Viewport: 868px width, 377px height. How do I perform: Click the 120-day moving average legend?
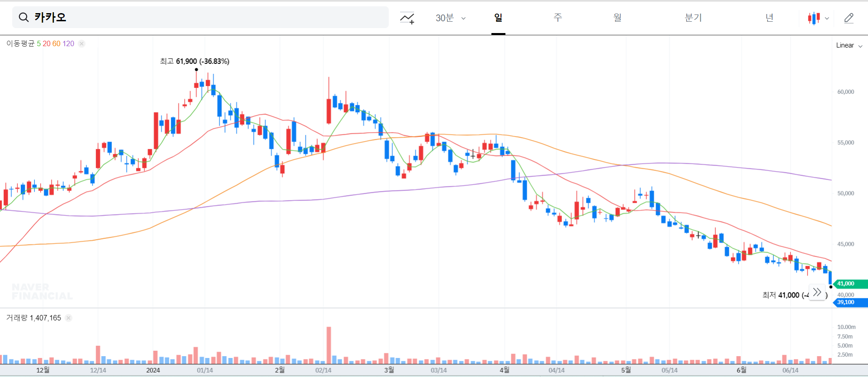68,43
